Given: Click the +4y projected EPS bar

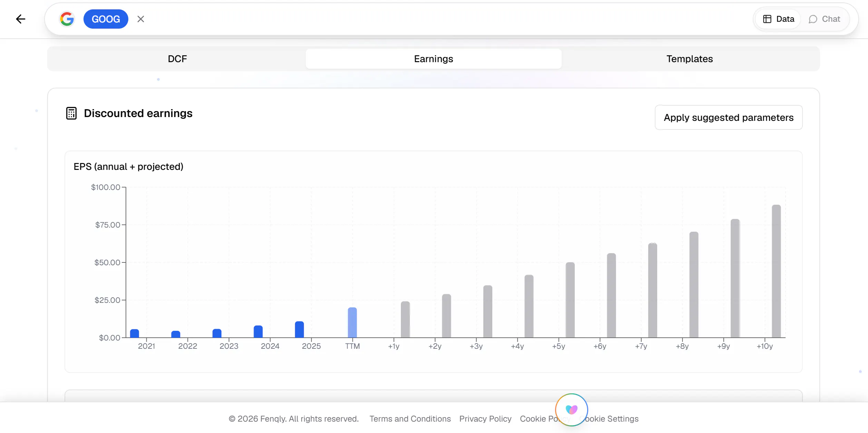Looking at the screenshot, I should (529, 306).
